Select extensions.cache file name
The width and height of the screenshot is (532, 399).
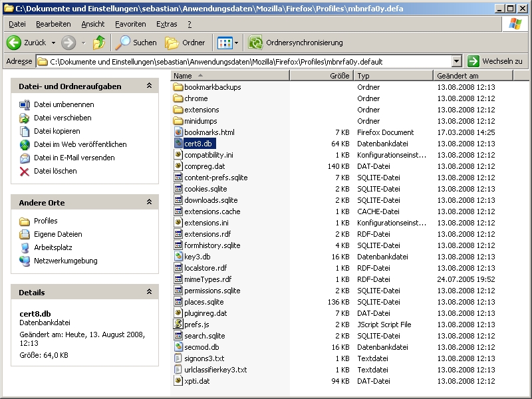[212, 211]
